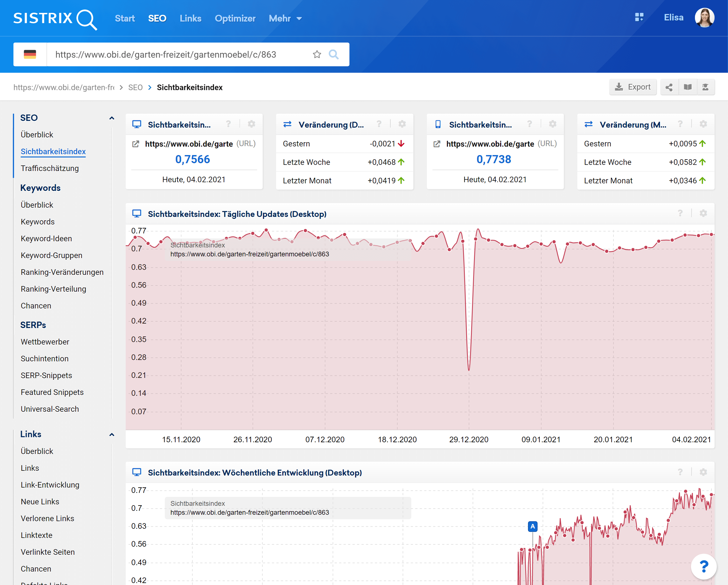728x585 pixels.
Task: Collapse the Links sidebar section
Action: click(112, 434)
